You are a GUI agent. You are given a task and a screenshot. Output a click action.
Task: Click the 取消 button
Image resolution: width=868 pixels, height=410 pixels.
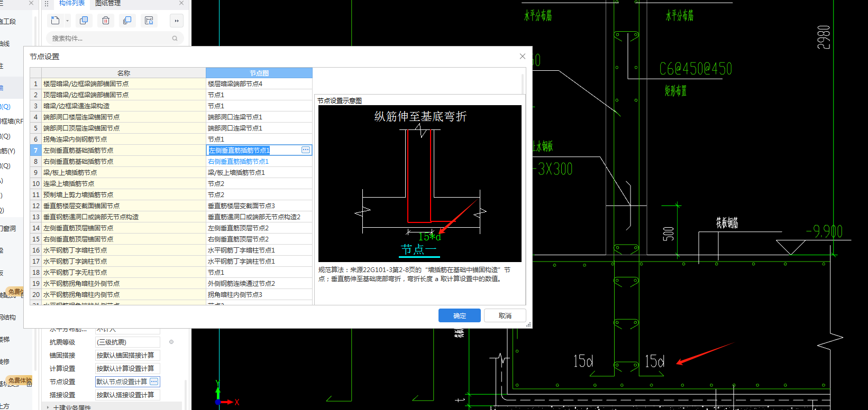505,315
